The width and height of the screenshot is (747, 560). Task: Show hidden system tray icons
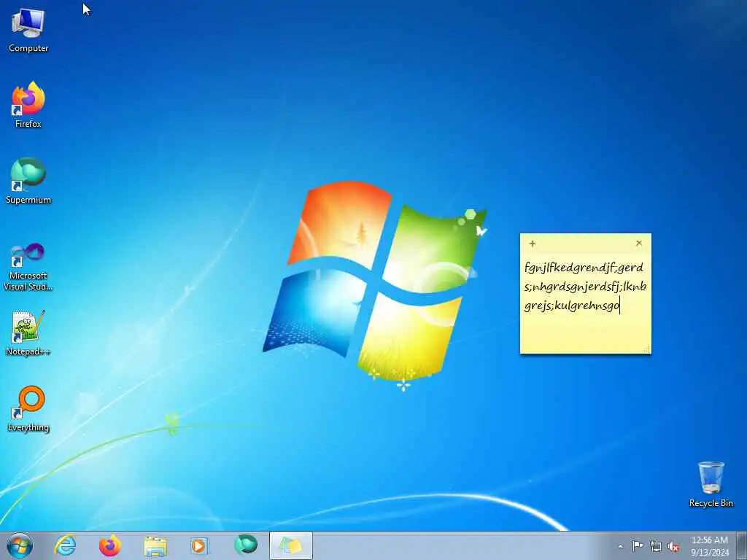click(620, 546)
